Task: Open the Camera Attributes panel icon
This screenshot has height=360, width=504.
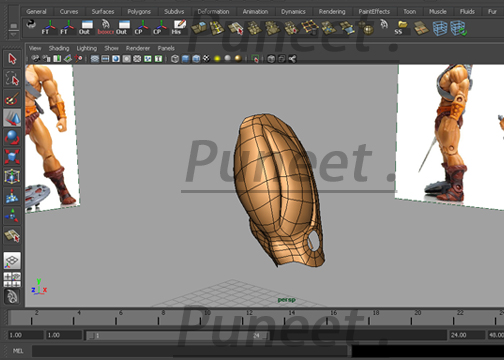Action: (46, 59)
